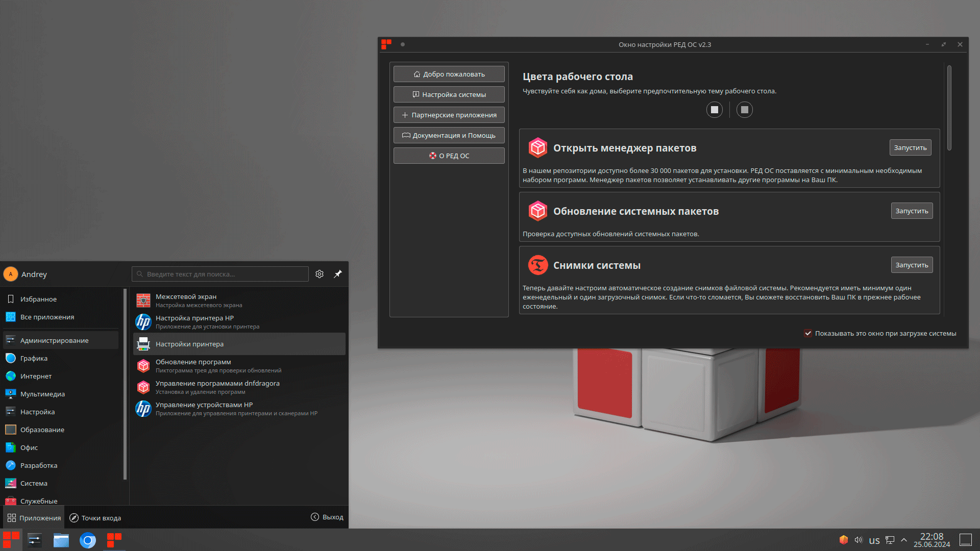This screenshot has height=551, width=980.
Task: Toggle 'Показывать это окно при загрузке системы' checkbox
Action: tap(808, 334)
